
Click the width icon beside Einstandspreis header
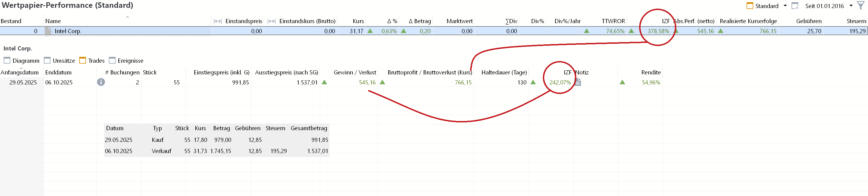(218, 21)
